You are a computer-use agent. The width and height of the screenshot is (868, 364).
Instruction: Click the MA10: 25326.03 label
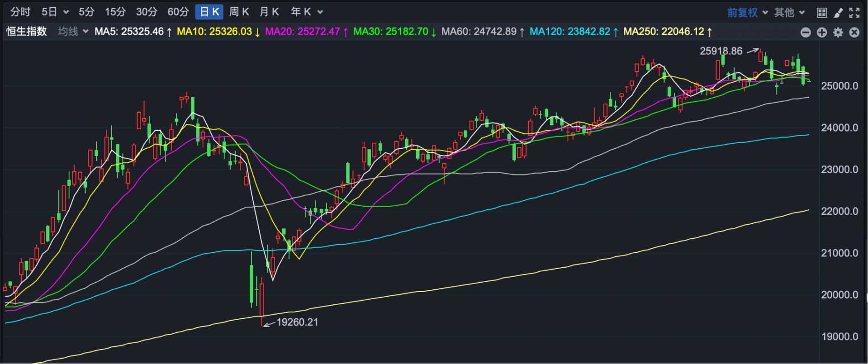218,32
